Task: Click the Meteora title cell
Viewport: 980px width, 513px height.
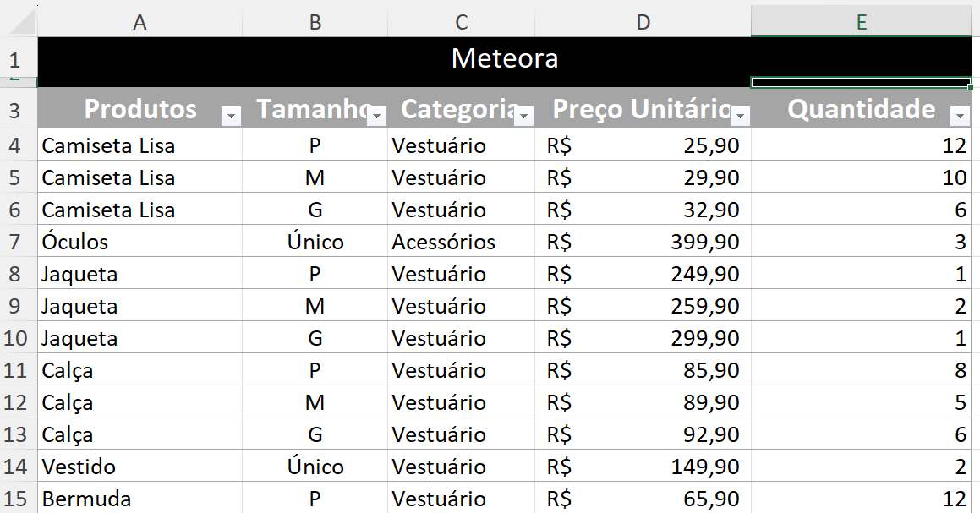Action: tap(505, 59)
